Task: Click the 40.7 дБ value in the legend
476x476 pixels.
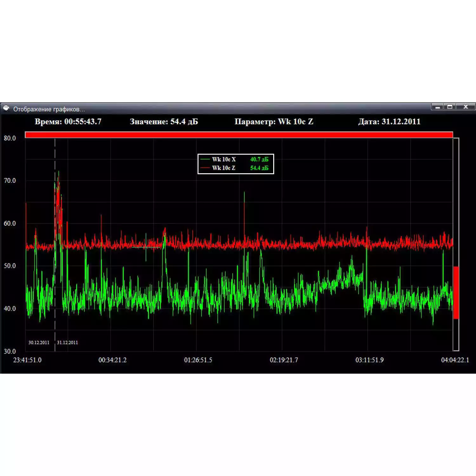Action: click(259, 159)
